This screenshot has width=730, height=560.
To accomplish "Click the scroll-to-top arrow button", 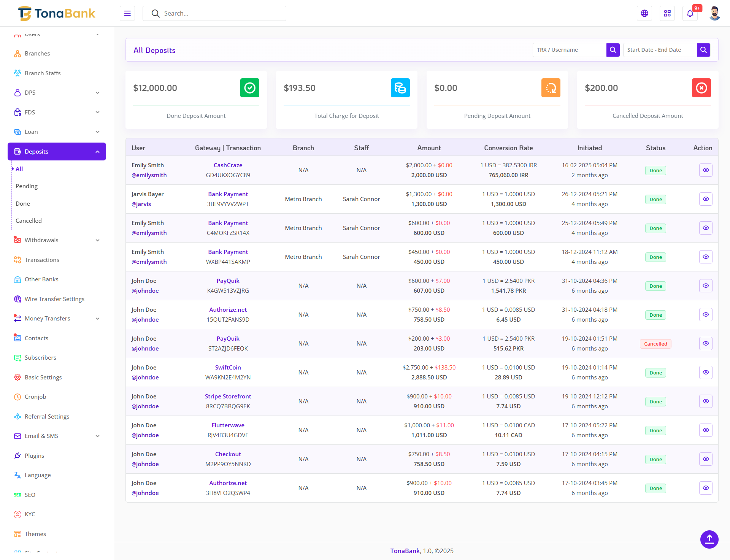I will tap(709, 539).
